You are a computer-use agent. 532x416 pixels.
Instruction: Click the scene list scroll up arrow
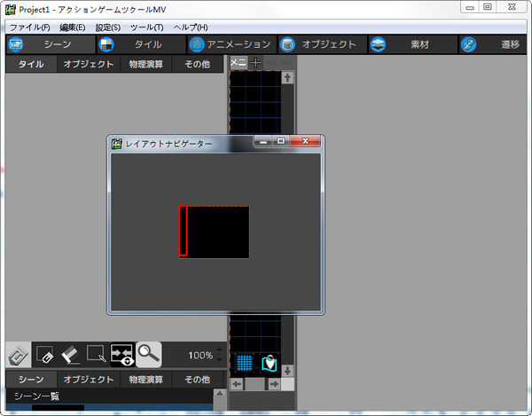pos(220,395)
